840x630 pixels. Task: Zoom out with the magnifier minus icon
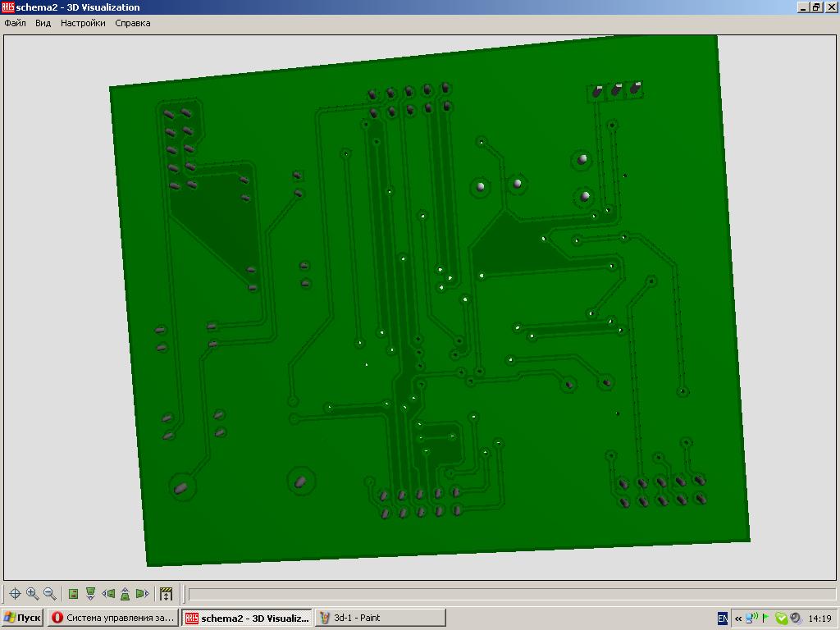tap(49, 594)
